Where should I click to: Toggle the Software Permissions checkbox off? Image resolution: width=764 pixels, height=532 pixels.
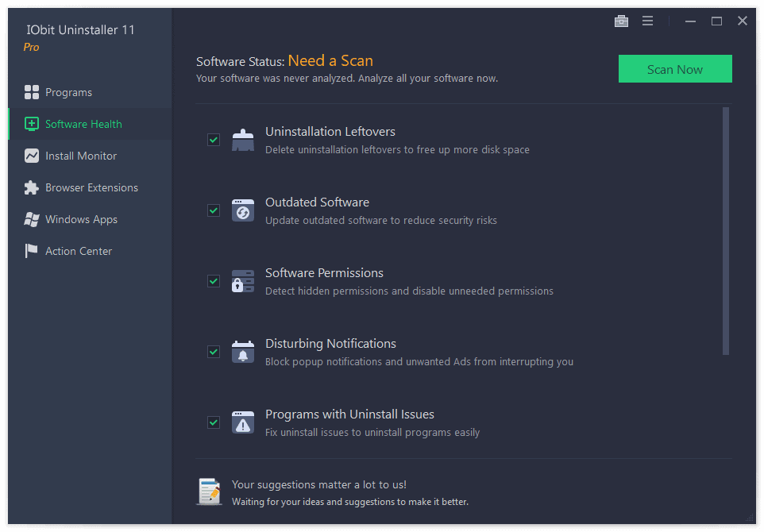point(213,280)
